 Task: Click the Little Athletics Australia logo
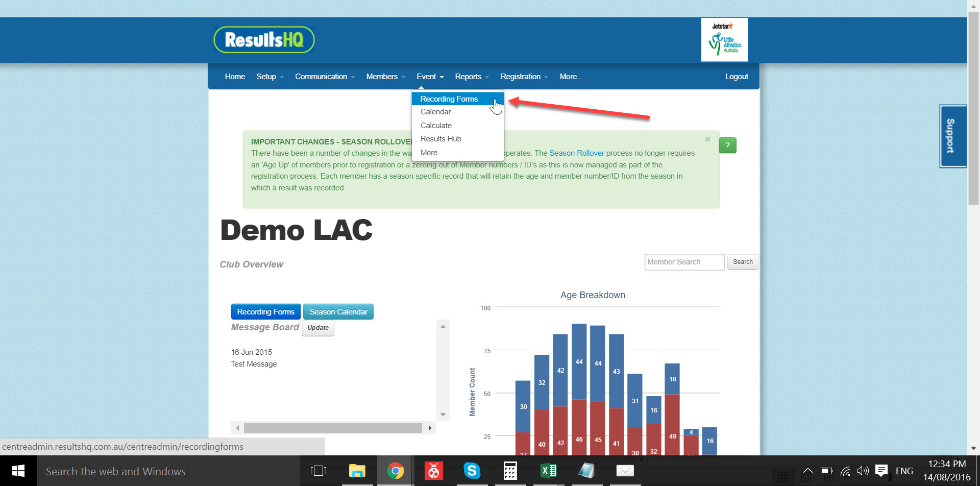(x=724, y=40)
